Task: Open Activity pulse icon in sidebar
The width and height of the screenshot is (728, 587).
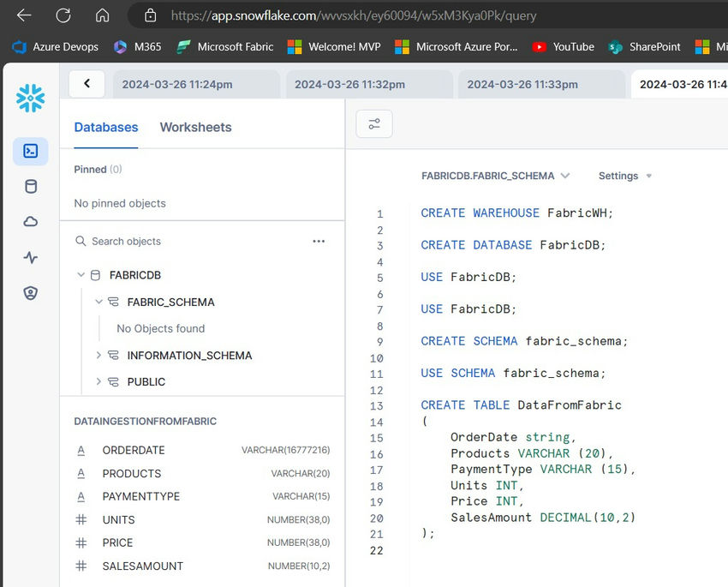Action: coord(31,257)
